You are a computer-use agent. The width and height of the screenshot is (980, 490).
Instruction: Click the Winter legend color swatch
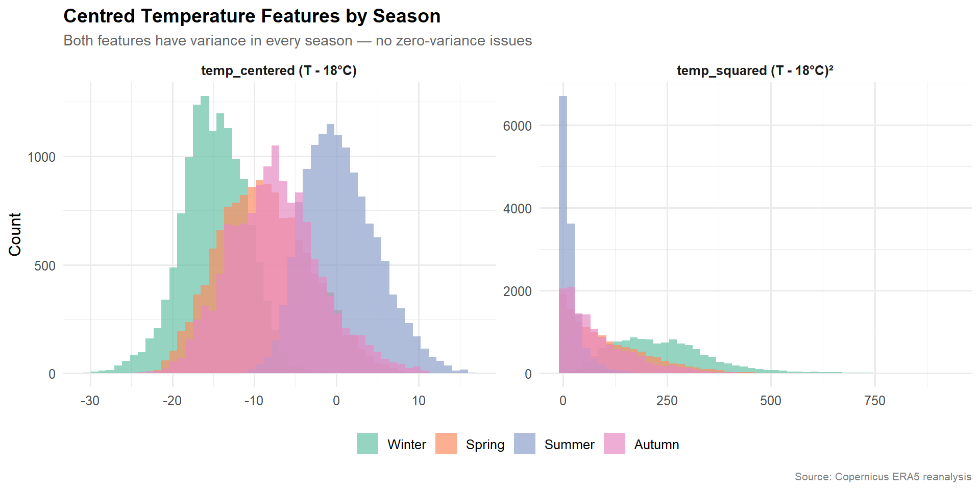(367, 444)
